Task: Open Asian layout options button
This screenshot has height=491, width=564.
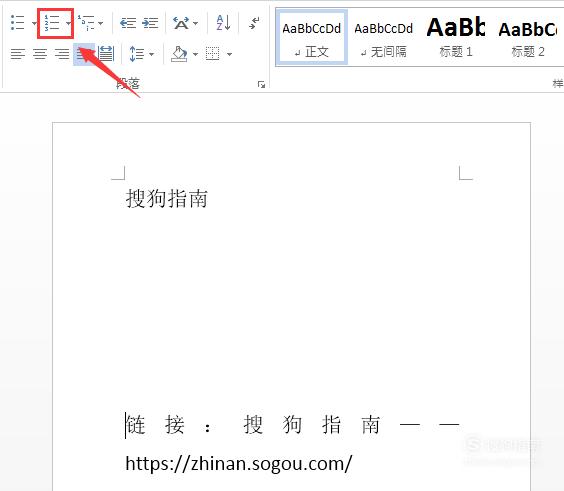Action: point(181,23)
